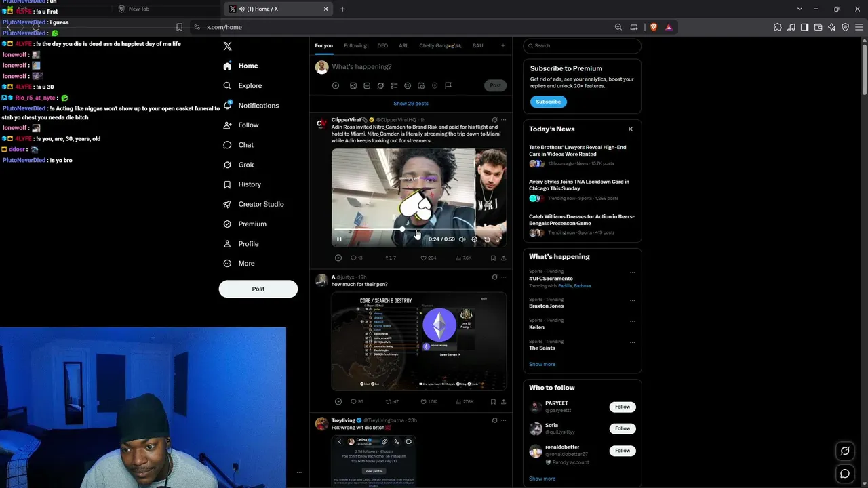Image resolution: width=868 pixels, height=488 pixels.
Task: Toggle the browser sidebar panel
Action: click(804, 27)
